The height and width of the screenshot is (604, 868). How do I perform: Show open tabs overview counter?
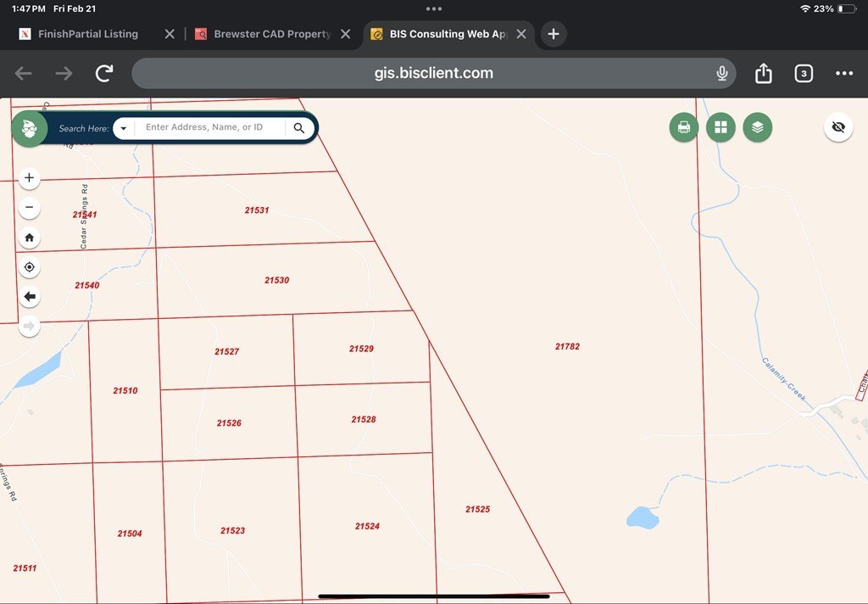click(x=804, y=74)
